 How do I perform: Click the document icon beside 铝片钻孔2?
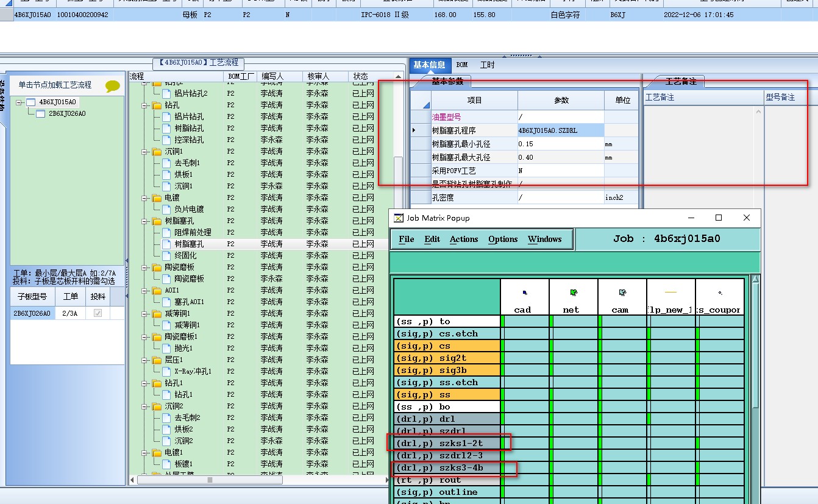166,94
